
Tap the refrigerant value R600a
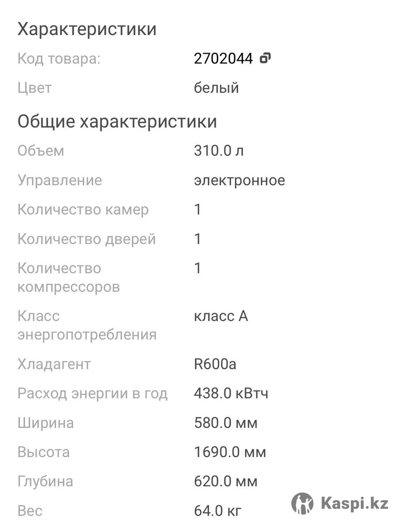[215, 364]
